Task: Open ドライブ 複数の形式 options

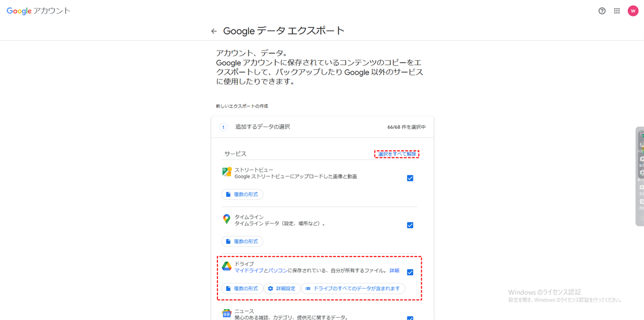Action: pos(242,288)
